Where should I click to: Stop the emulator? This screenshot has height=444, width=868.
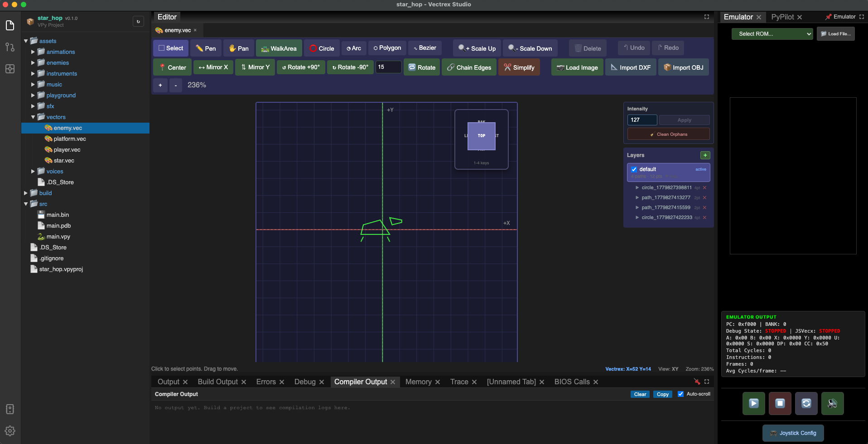click(780, 403)
